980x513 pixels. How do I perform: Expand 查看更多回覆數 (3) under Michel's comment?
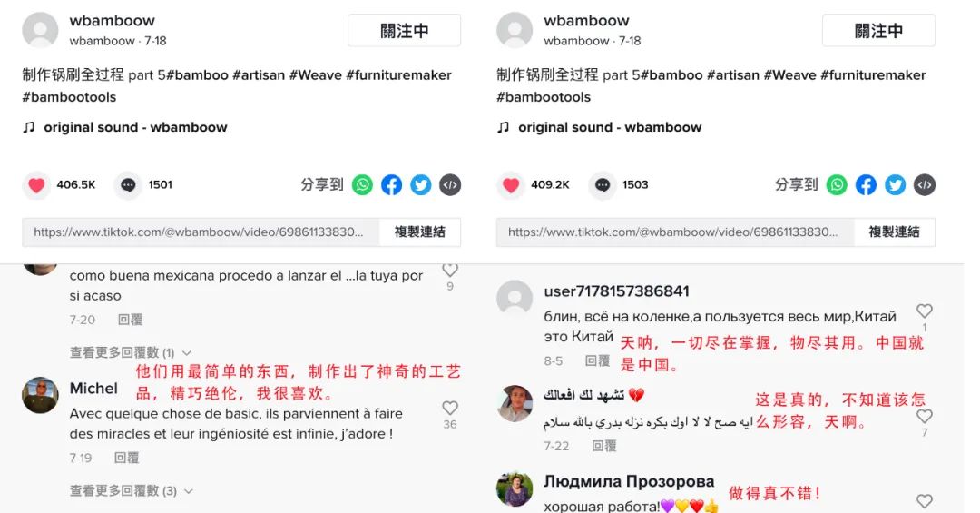[x=131, y=491]
